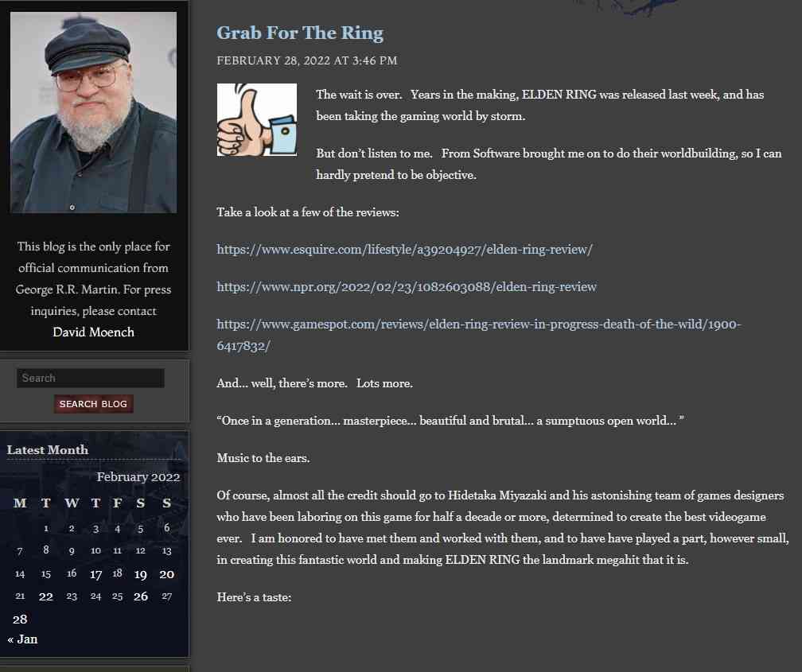Select February 8 in the calendar

tap(46, 550)
